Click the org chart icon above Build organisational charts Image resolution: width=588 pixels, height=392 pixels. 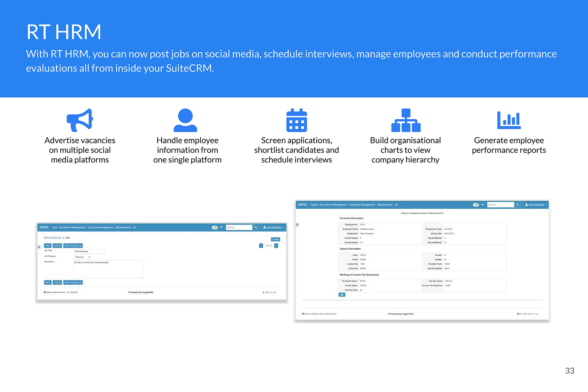click(406, 120)
